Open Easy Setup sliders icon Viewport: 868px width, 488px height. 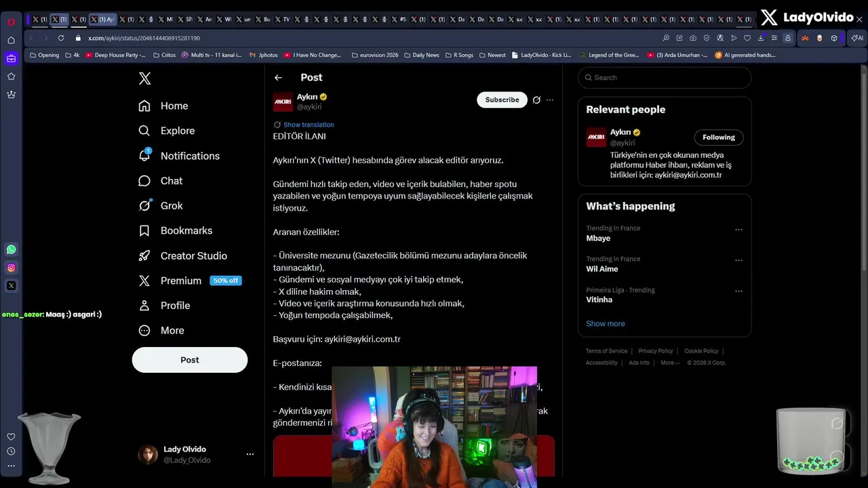click(x=774, y=38)
